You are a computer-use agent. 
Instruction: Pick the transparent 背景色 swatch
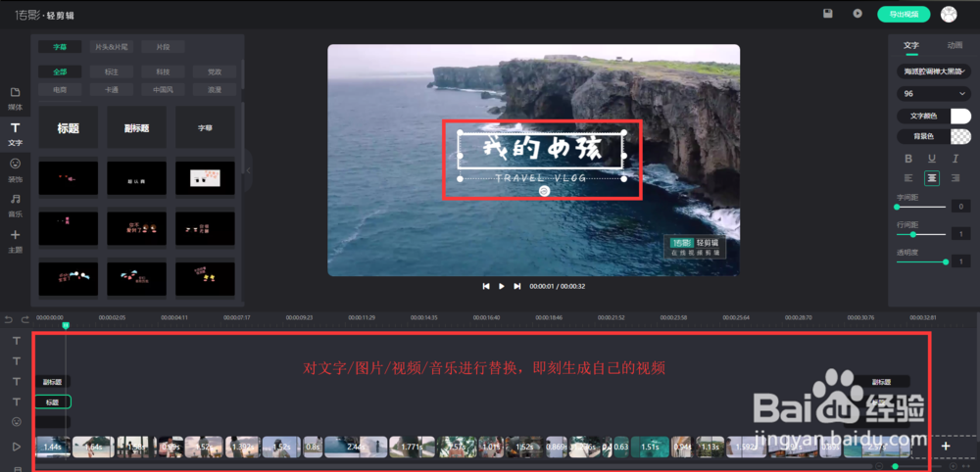[960, 136]
